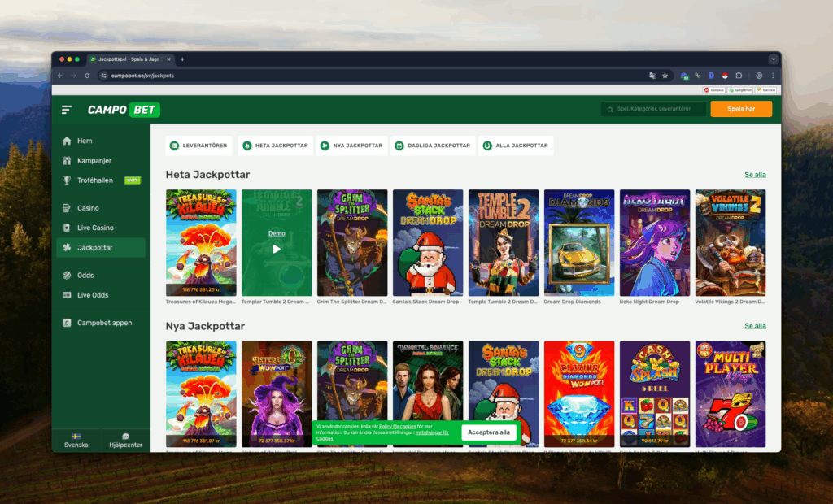This screenshot has width=833, height=504.
Task: Click the CampoBet logo
Action: click(x=124, y=110)
